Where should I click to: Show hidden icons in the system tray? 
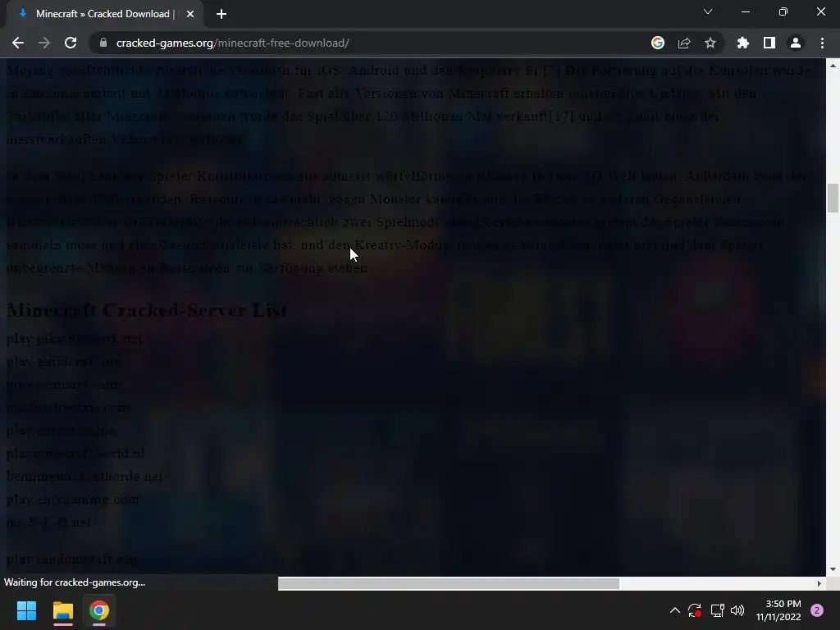[x=675, y=610]
